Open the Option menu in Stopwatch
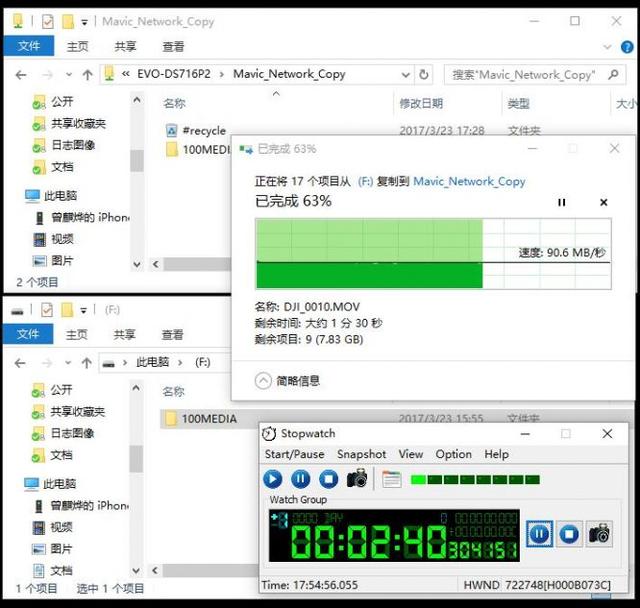The height and width of the screenshot is (608, 640). (x=453, y=454)
